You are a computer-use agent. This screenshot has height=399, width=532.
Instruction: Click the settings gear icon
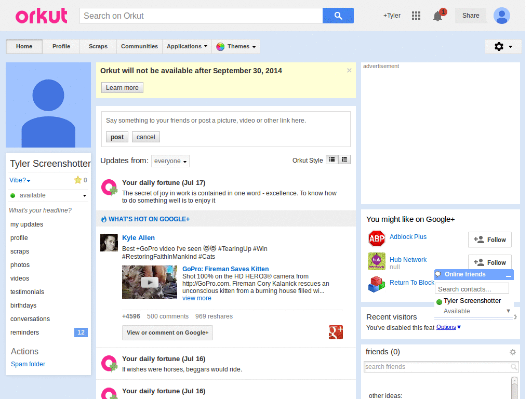pyautogui.click(x=499, y=46)
